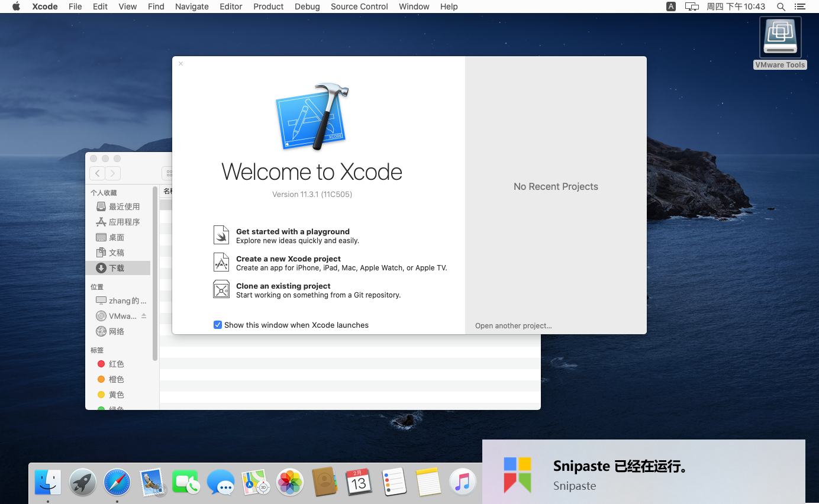Uncheck "Show this window when Xcode launches"
The width and height of the screenshot is (819, 504).
[x=218, y=325]
